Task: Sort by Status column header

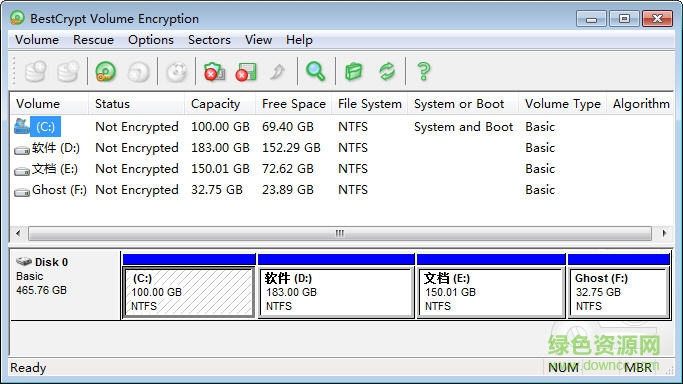Action: click(137, 104)
